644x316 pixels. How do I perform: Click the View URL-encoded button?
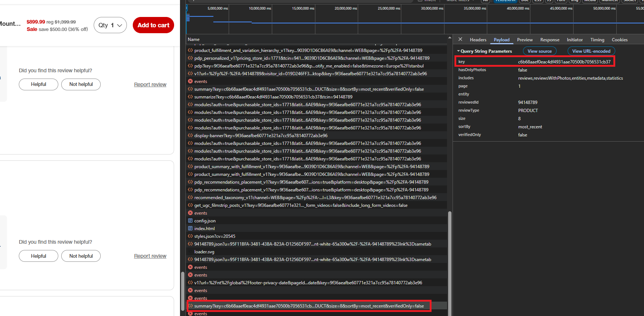pyautogui.click(x=591, y=51)
